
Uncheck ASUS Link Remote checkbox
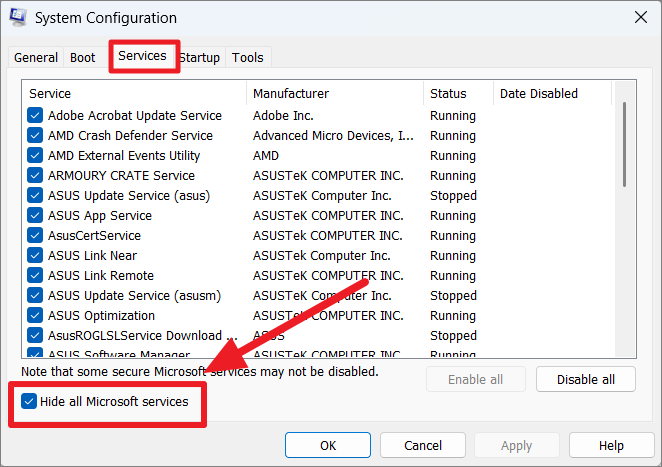(x=35, y=275)
